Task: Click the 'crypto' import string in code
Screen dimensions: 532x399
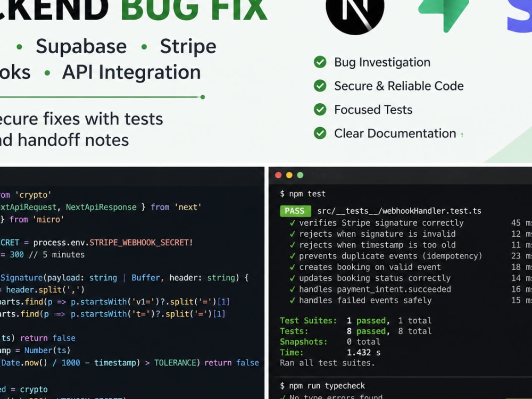Action: tap(33, 195)
